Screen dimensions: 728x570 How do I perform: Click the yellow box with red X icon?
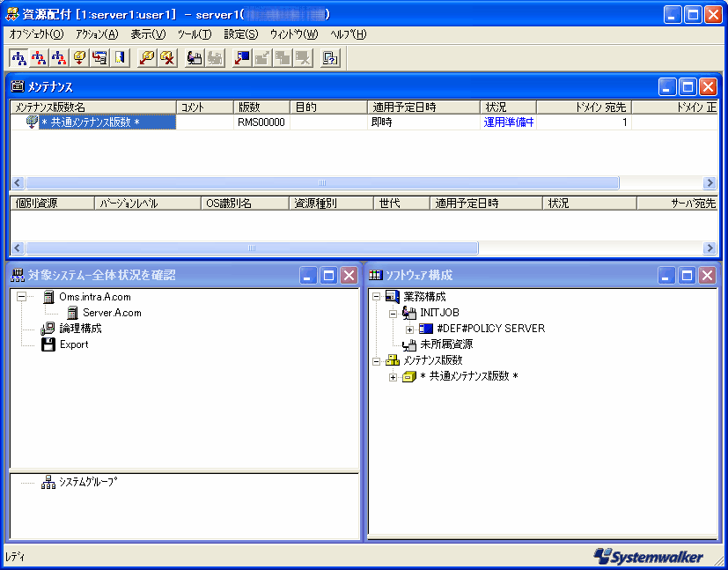pos(167,58)
